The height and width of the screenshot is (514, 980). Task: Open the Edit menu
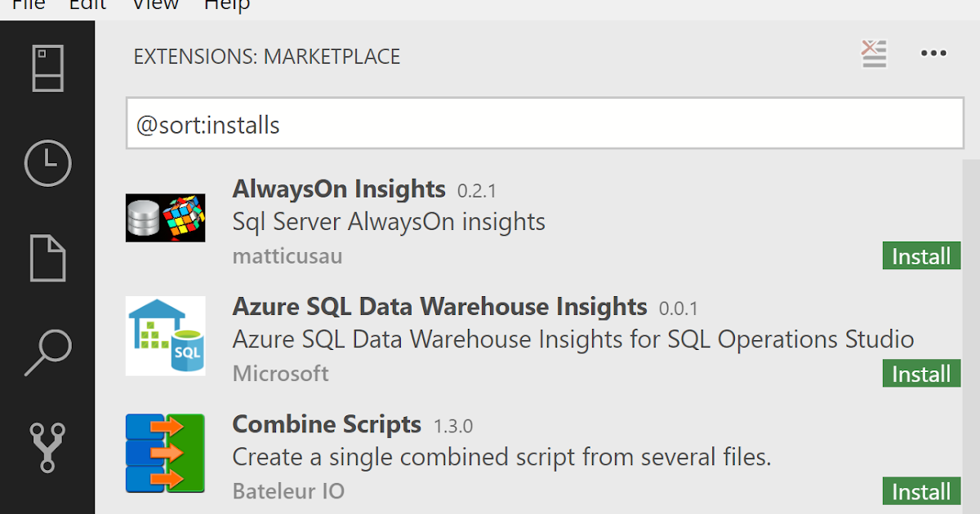87,6
